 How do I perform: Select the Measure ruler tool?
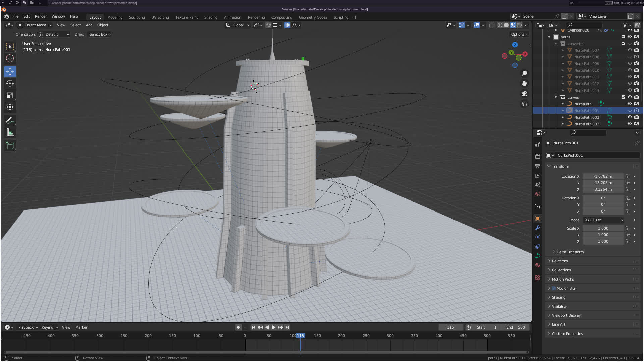(x=10, y=133)
